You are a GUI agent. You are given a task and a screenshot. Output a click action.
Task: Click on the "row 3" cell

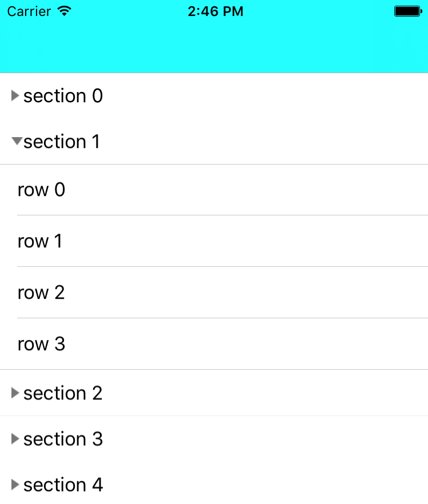click(41, 344)
